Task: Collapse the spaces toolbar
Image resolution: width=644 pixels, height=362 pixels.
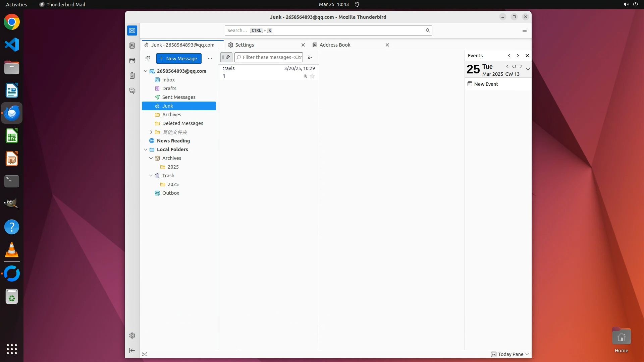Action: [132, 350]
